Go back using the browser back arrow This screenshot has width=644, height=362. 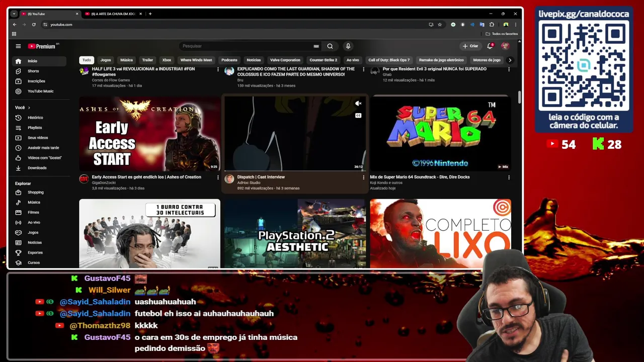click(x=15, y=25)
